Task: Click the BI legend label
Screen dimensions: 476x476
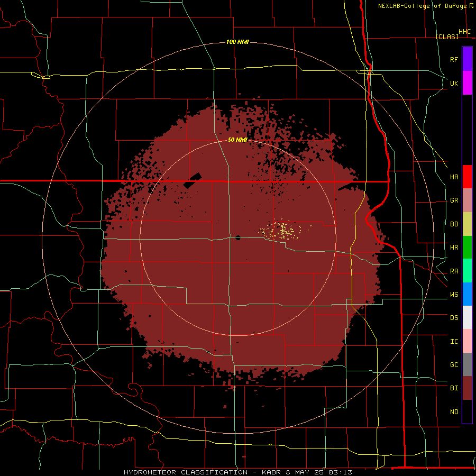Action: (x=454, y=388)
